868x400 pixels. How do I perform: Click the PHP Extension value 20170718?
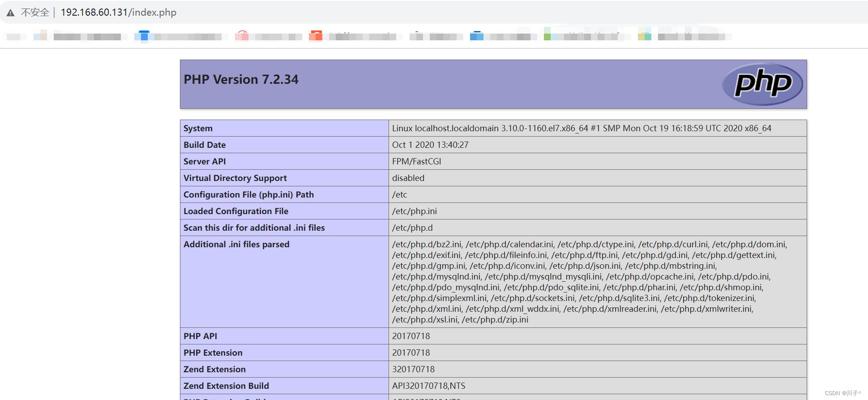(x=411, y=353)
